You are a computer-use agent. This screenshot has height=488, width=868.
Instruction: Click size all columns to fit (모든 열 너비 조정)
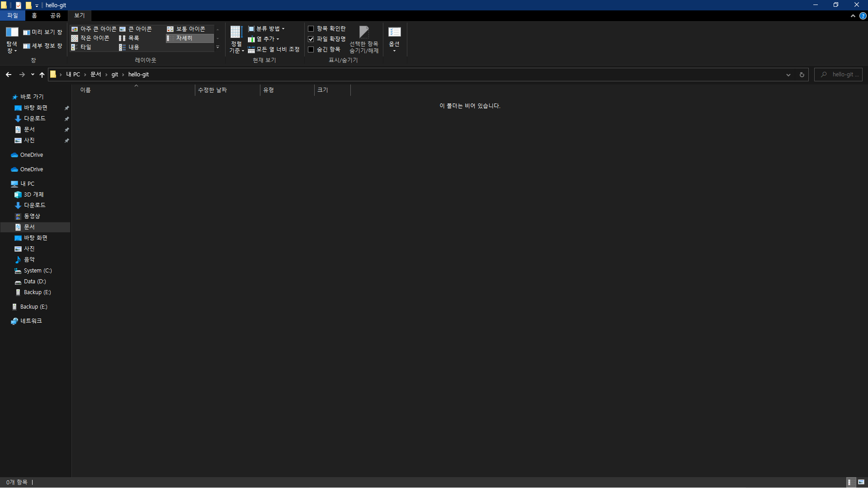[274, 49]
